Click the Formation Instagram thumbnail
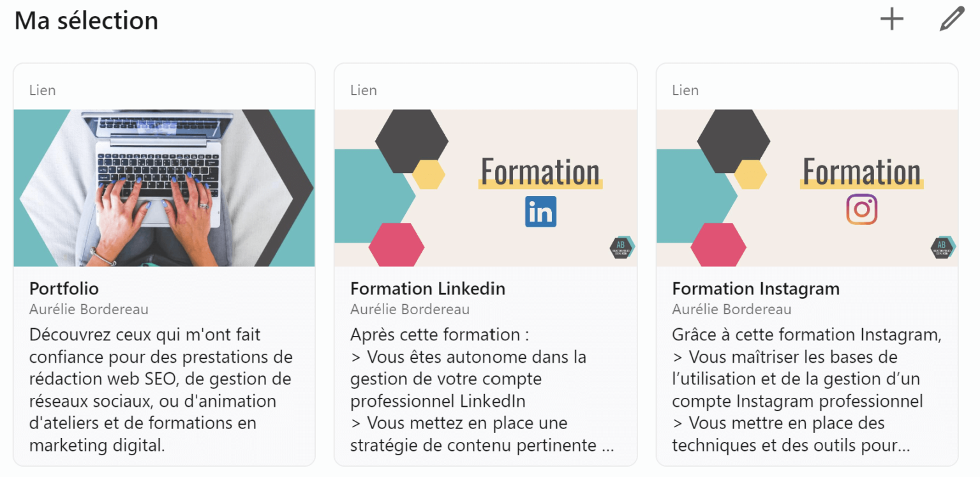The image size is (980, 477). tap(806, 186)
